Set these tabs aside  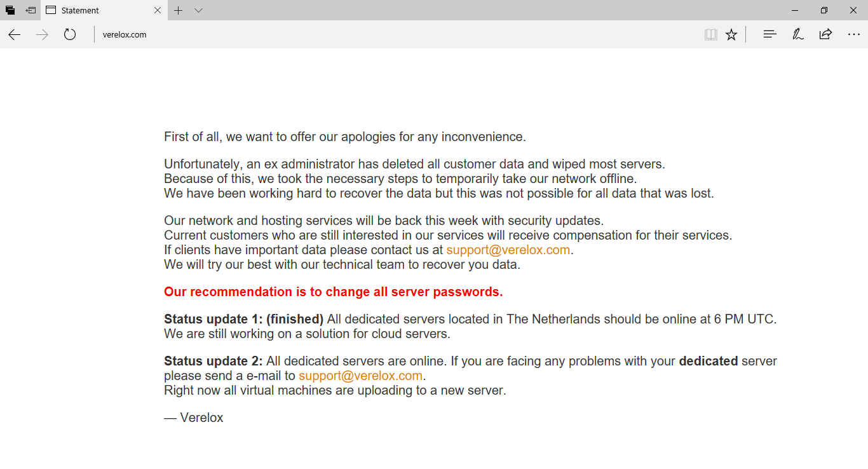click(31, 10)
